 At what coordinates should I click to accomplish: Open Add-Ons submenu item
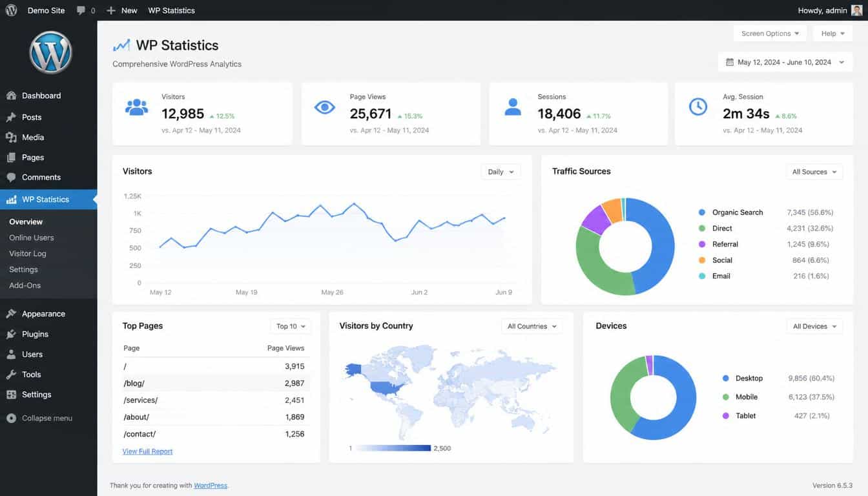(25, 285)
